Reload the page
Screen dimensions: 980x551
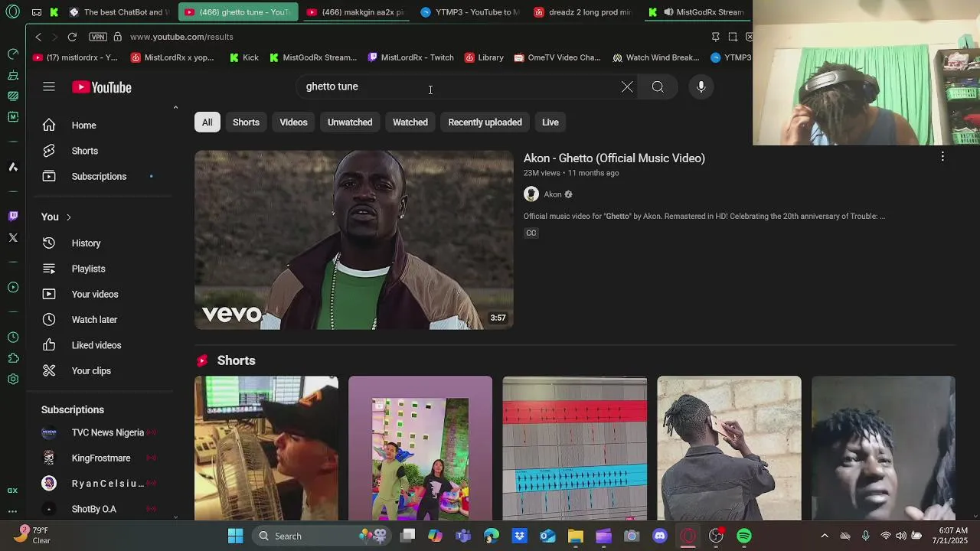tap(72, 37)
